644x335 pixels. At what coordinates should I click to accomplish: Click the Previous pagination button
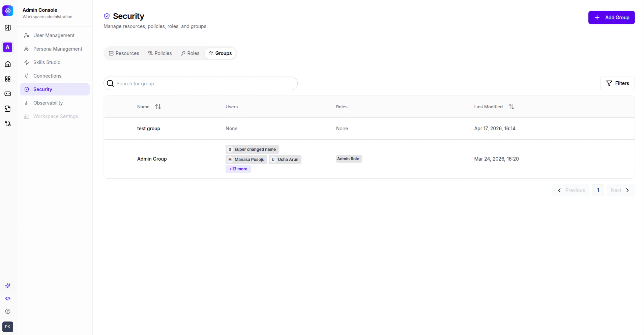coord(571,190)
